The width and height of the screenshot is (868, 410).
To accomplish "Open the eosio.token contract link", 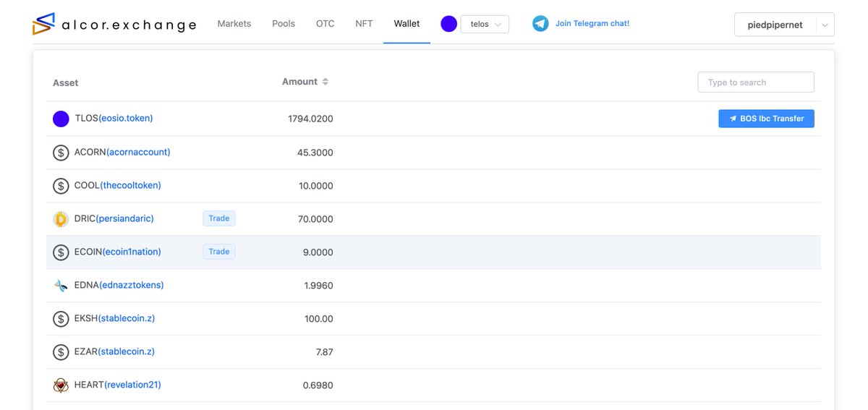I will click(126, 119).
